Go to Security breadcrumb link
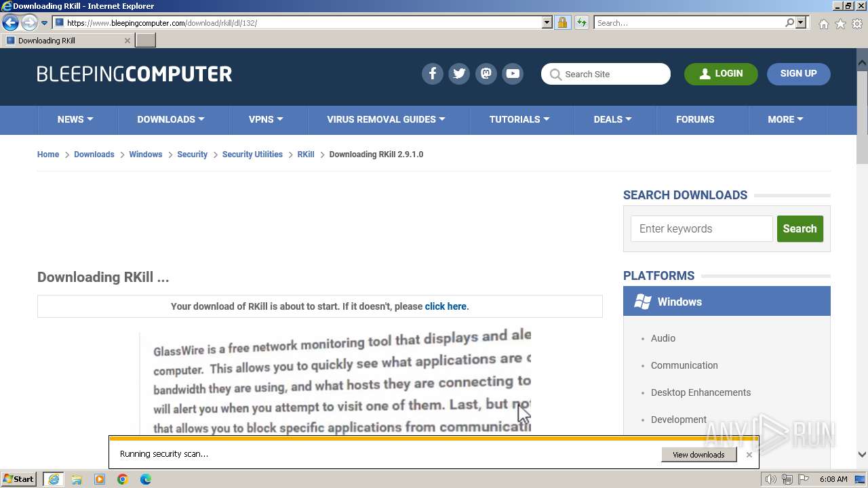This screenshot has width=868, height=488. pyautogui.click(x=192, y=155)
